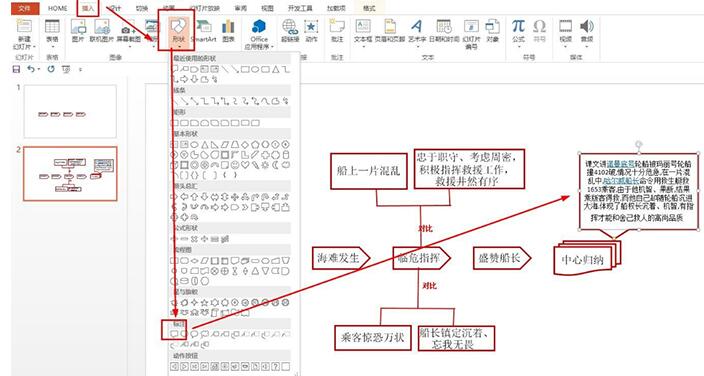
Task: Open the 文件 file tab
Action: 25,8
